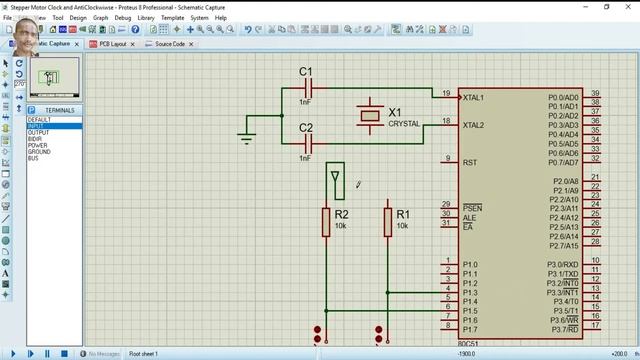Click the Search and Tag binoculars icon
This screenshot has width=640, height=360.
click(x=409, y=29)
